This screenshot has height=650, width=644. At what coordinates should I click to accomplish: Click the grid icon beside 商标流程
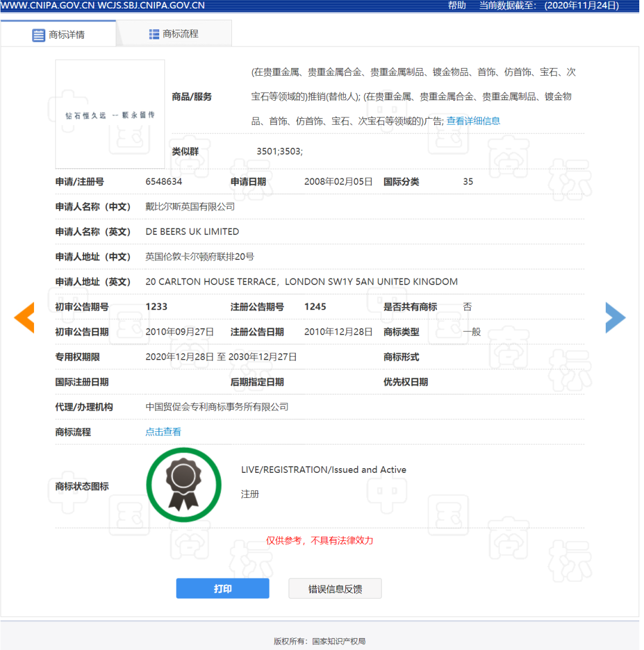click(x=154, y=34)
